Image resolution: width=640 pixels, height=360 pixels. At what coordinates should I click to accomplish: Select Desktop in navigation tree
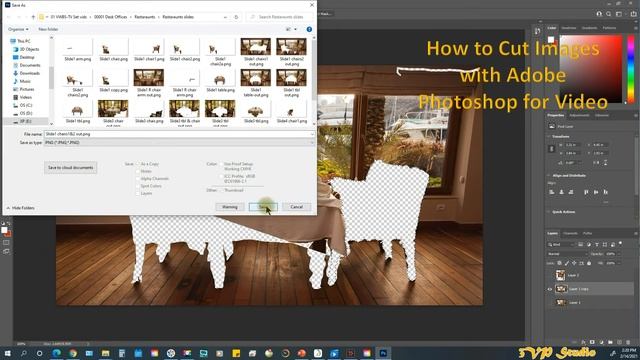coord(24,57)
